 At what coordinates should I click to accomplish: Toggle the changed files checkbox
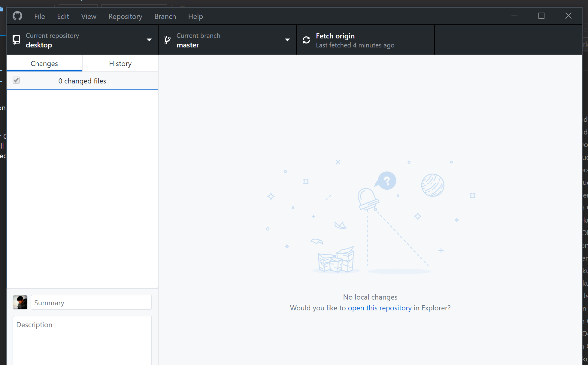[x=16, y=80]
